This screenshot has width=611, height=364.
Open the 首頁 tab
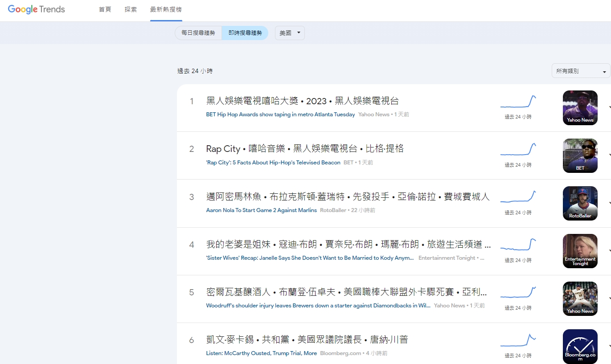[105, 10]
